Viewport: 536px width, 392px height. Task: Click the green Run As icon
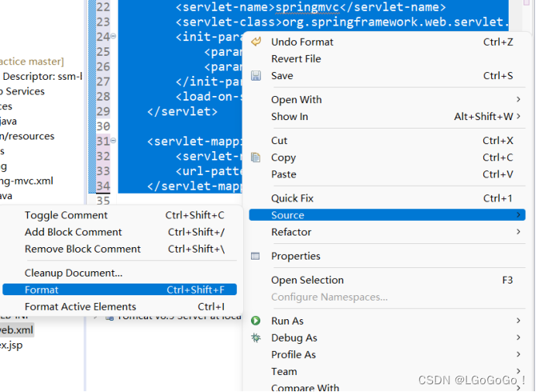click(256, 321)
